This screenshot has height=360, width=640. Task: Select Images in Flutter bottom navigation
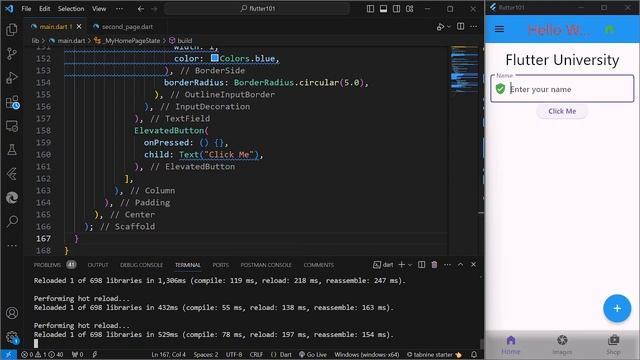(x=562, y=345)
